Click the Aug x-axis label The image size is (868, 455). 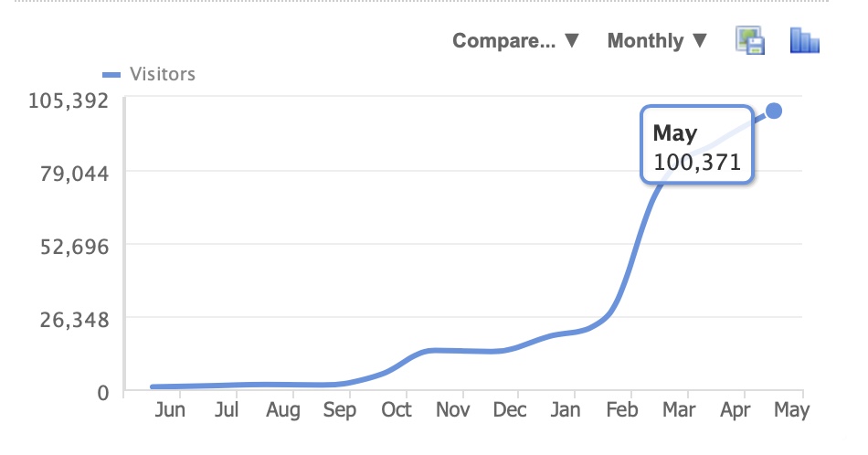click(x=283, y=410)
